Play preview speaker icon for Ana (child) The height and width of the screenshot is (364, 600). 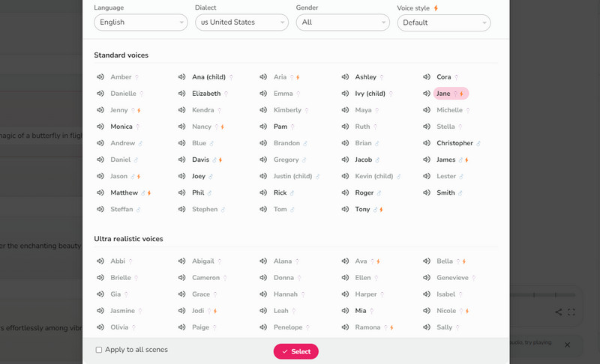[181, 77]
